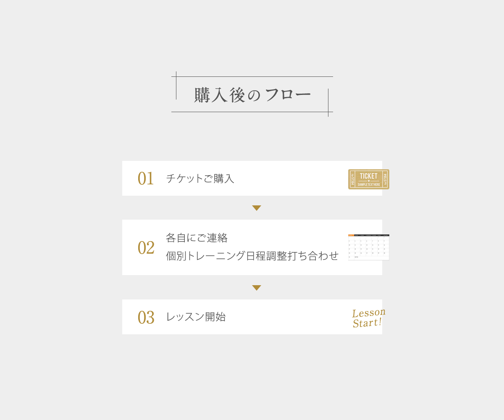Click the gold arrow below step 02

pyautogui.click(x=257, y=288)
